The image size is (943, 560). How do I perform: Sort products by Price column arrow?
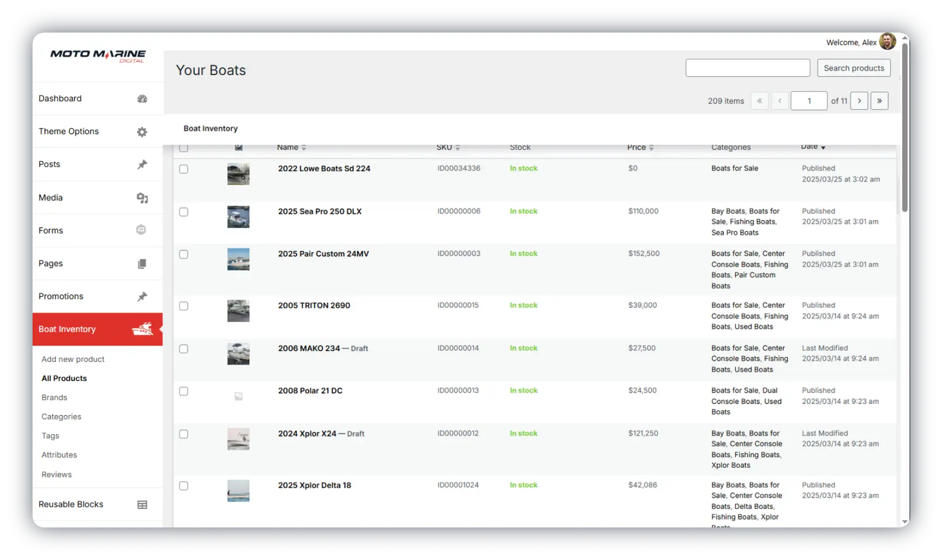652,148
